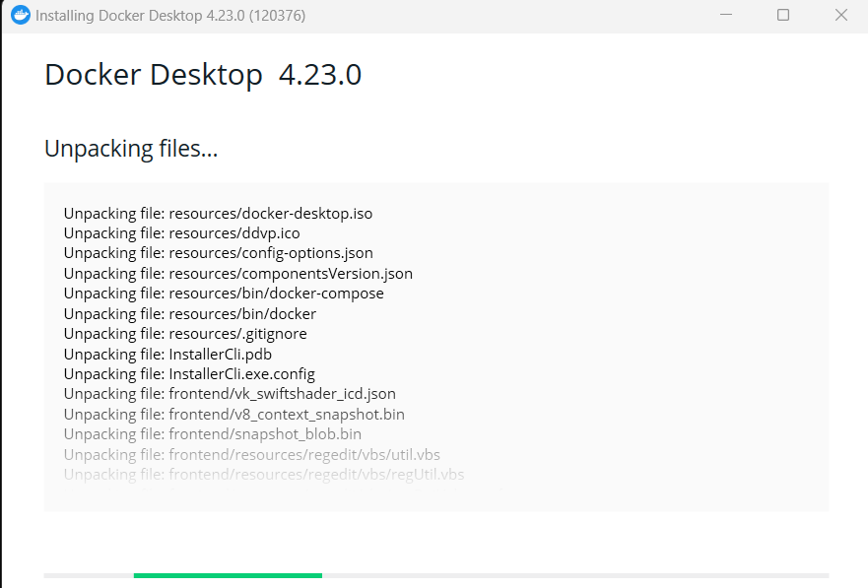Image resolution: width=868 pixels, height=588 pixels.
Task: Select the resources/componentsVersion.json log line
Action: coord(238,274)
